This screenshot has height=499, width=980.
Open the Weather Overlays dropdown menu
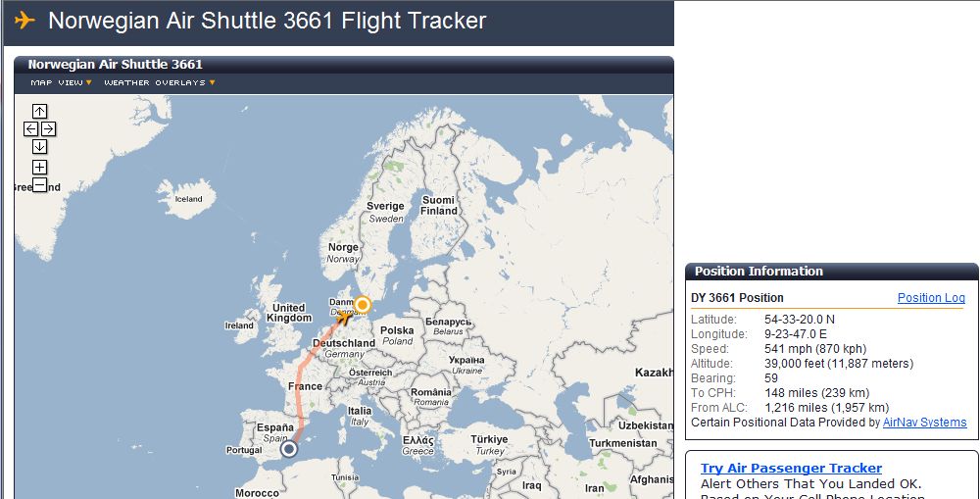tap(160, 82)
